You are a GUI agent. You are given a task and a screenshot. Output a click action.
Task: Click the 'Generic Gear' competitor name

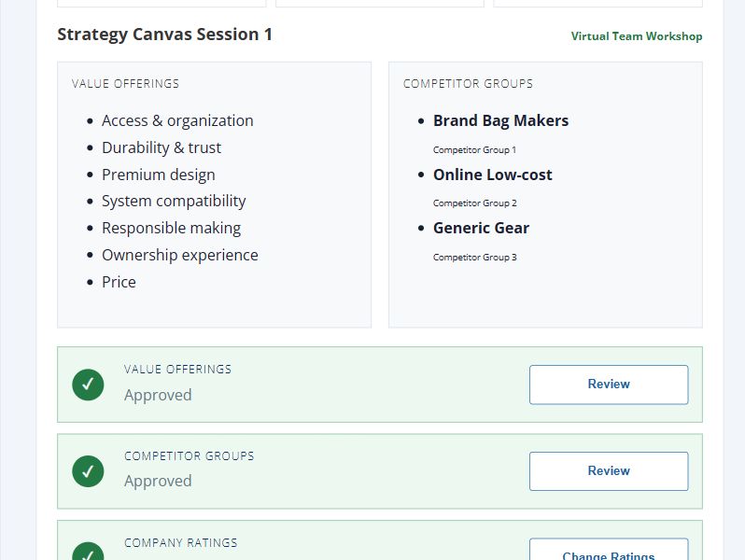click(x=481, y=228)
